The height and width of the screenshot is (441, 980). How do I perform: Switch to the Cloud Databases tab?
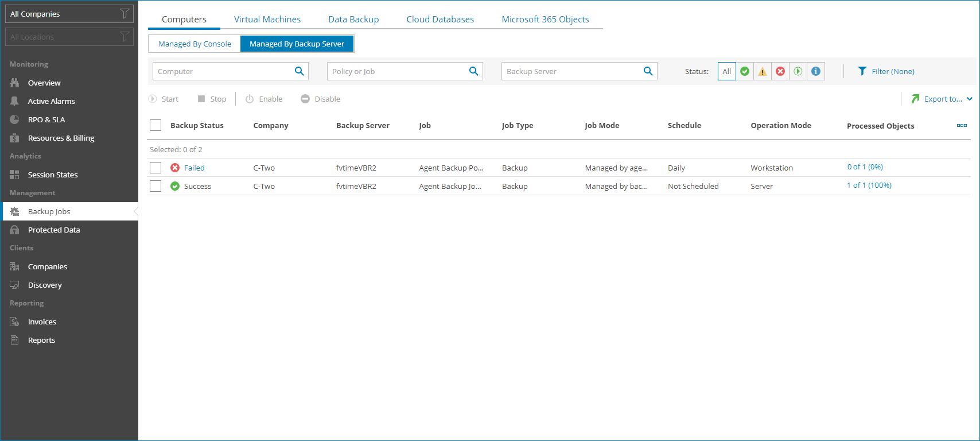tap(440, 19)
